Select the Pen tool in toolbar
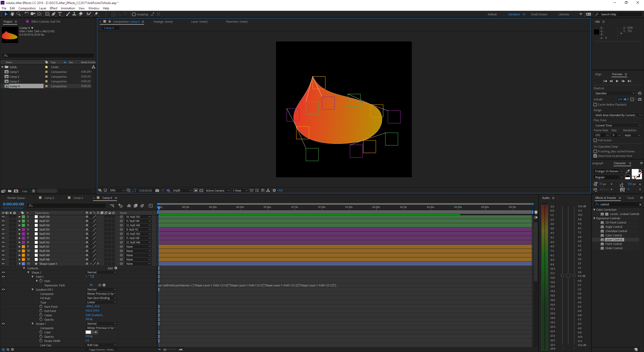This screenshot has width=644, height=352. tap(53, 14)
